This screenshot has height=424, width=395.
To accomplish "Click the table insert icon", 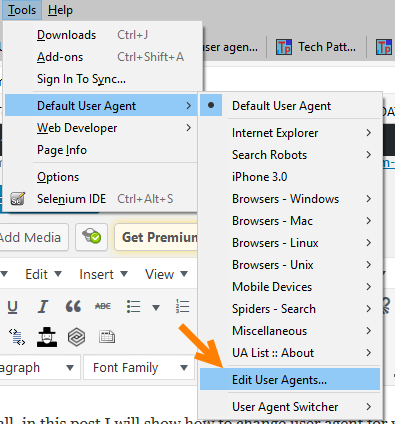I will click(107, 337).
